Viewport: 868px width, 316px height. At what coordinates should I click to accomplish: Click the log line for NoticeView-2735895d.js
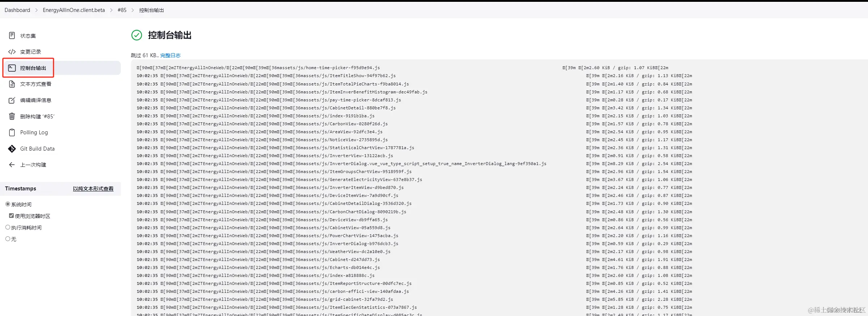(414, 140)
